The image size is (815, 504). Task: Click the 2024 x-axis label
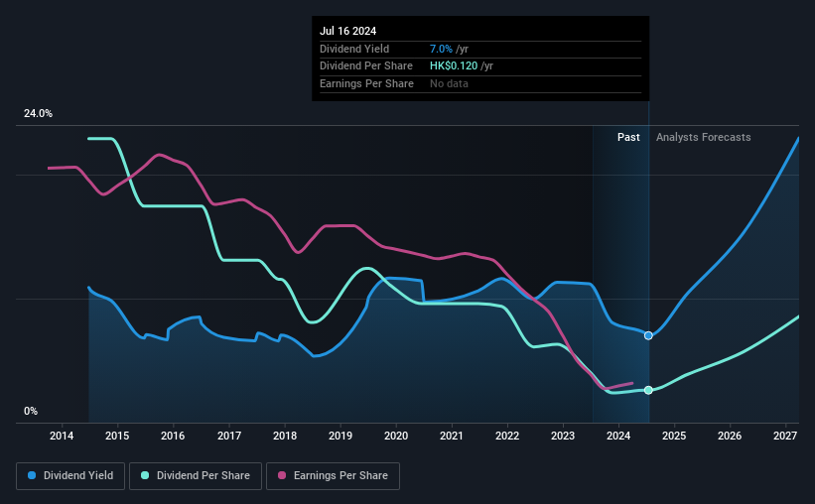[618, 436]
